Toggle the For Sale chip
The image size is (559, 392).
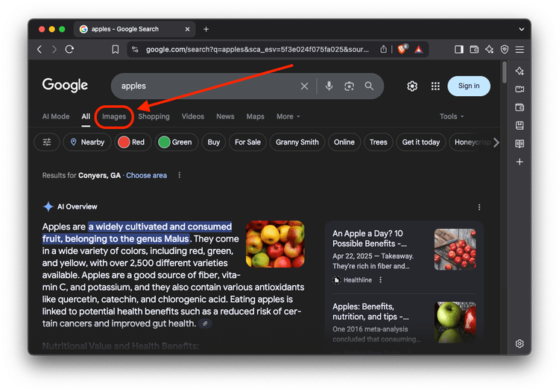[x=247, y=142]
